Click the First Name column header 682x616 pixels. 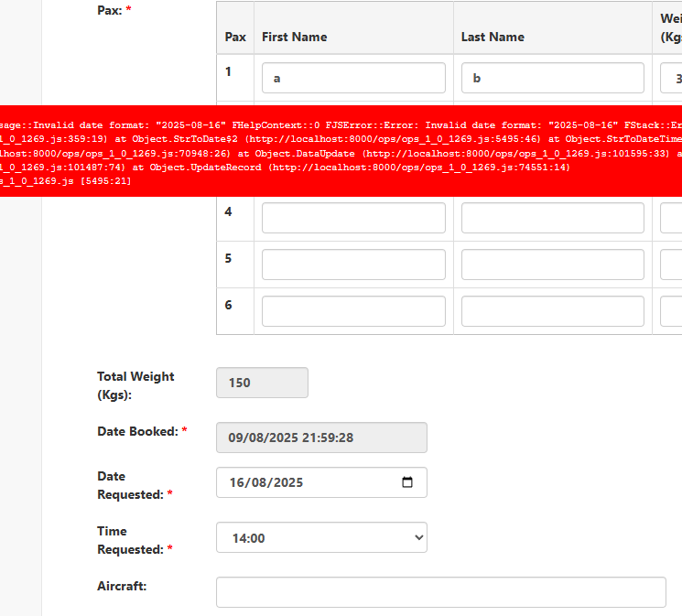295,38
